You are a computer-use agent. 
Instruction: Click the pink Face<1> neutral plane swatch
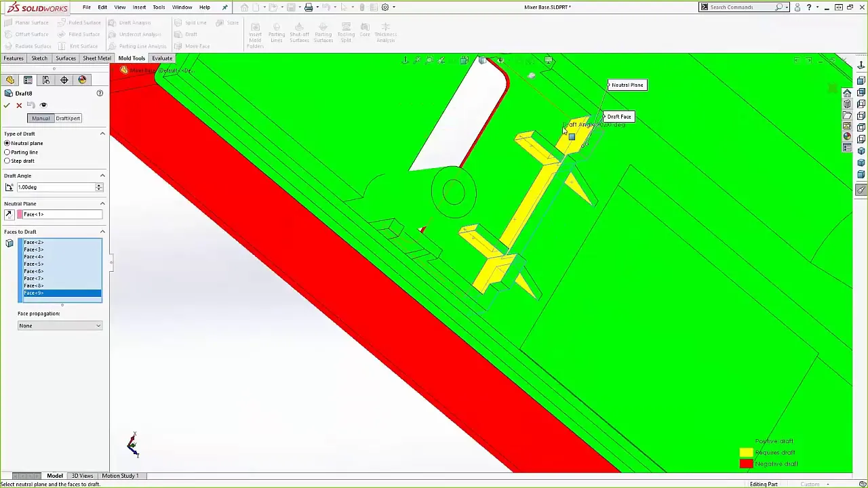click(x=20, y=214)
